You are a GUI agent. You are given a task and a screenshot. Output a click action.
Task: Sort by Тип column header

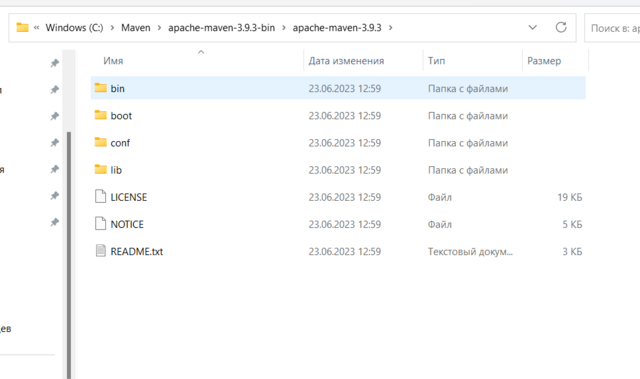click(436, 61)
